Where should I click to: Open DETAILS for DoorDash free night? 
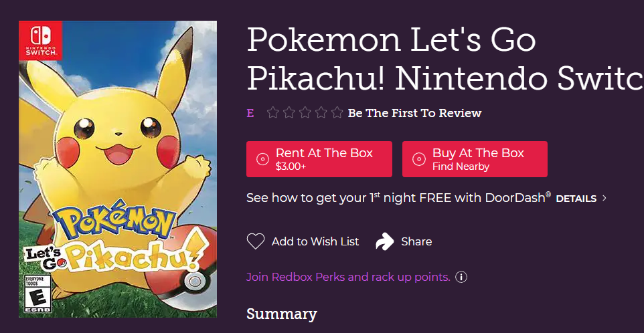(x=576, y=199)
